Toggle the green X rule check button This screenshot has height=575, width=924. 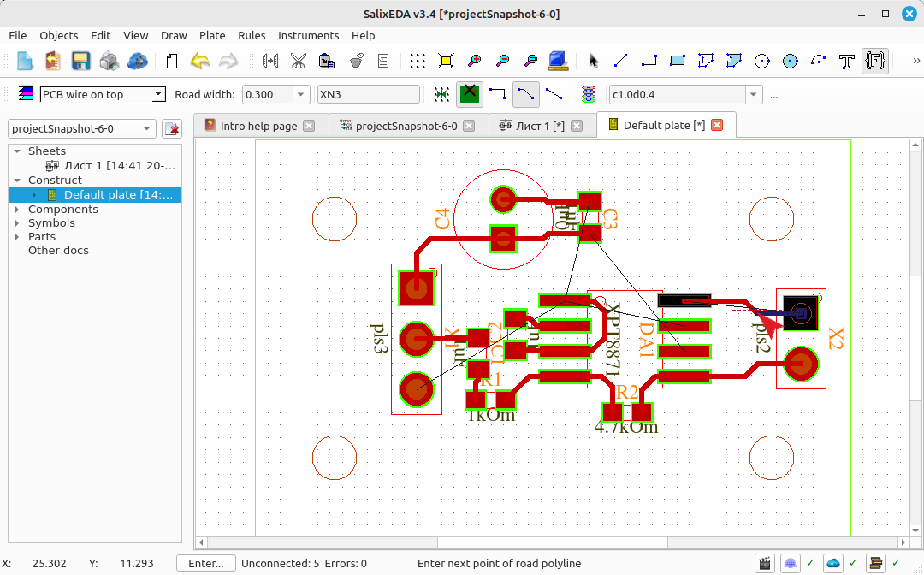click(x=470, y=93)
